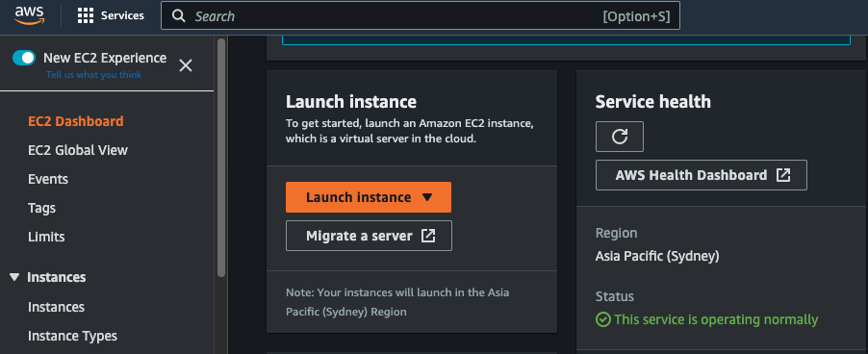Go to Events in sidebar
The height and width of the screenshot is (354, 868).
tap(48, 179)
